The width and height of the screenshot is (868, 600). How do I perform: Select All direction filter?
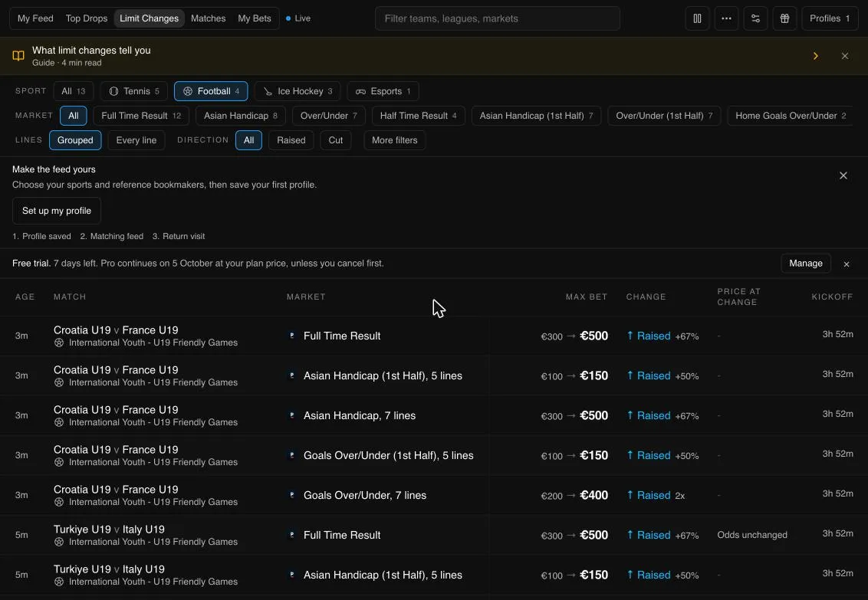pyautogui.click(x=248, y=140)
